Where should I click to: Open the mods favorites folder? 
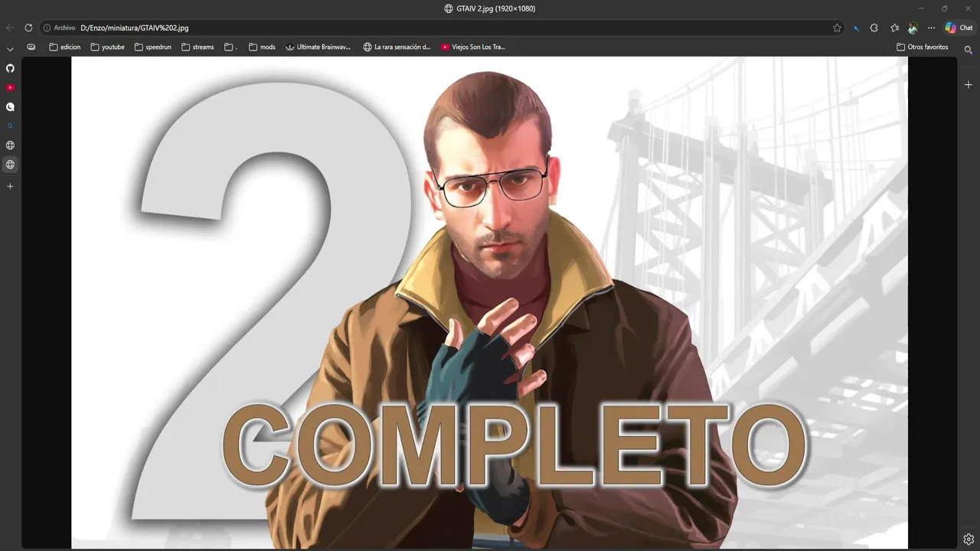262,47
